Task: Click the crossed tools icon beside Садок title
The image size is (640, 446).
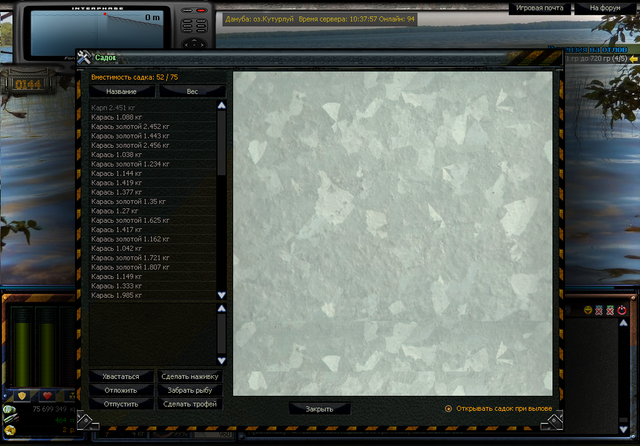Action: click(x=84, y=58)
